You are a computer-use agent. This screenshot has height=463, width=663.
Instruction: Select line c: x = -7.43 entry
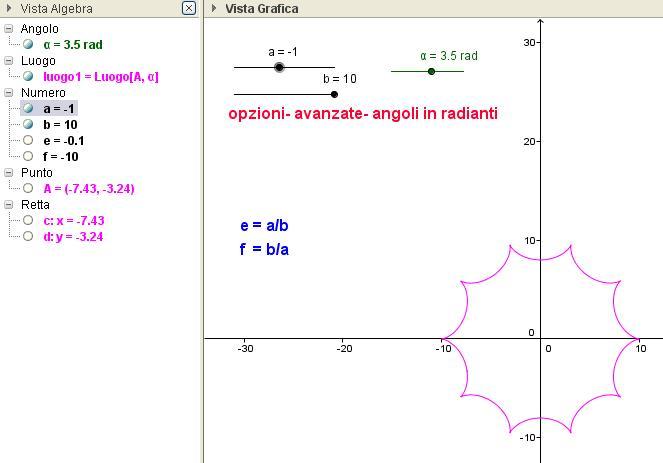click(74, 221)
